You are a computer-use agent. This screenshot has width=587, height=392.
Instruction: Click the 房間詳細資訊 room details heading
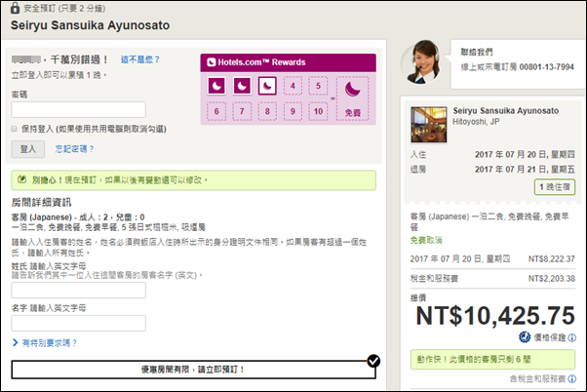pyautogui.click(x=41, y=203)
